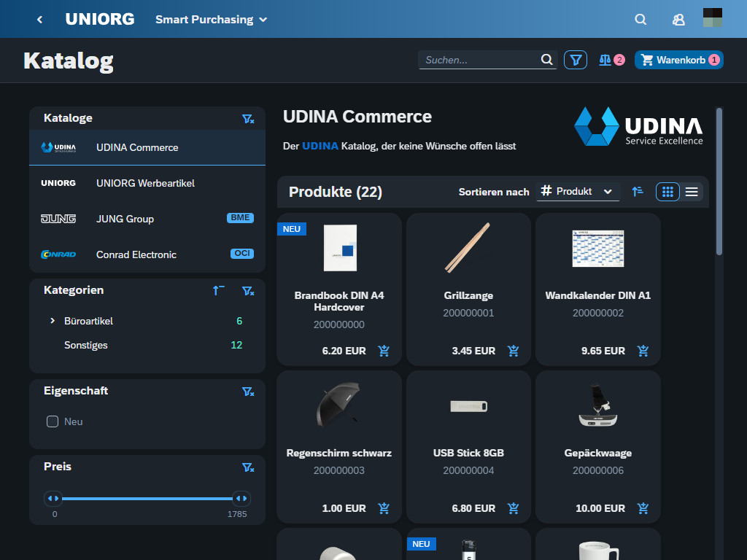Collapse all categories in Kategorien panel
Image resolution: width=747 pixels, height=560 pixels.
point(218,290)
